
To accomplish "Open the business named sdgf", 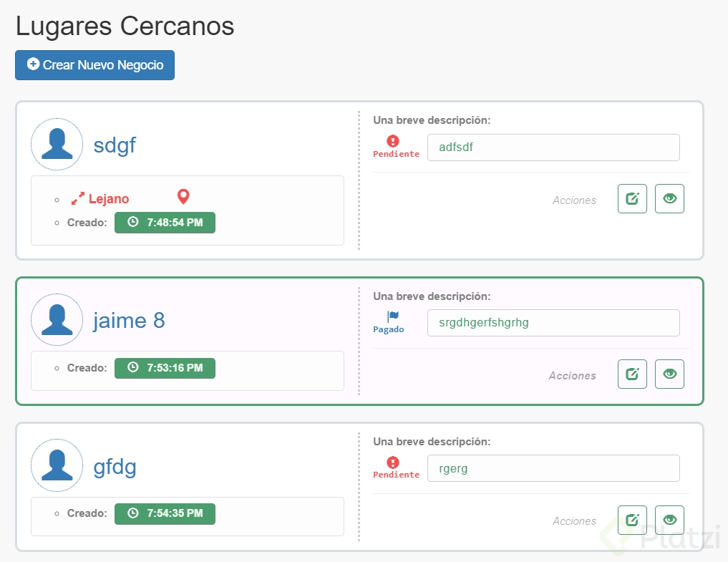I will 115,145.
